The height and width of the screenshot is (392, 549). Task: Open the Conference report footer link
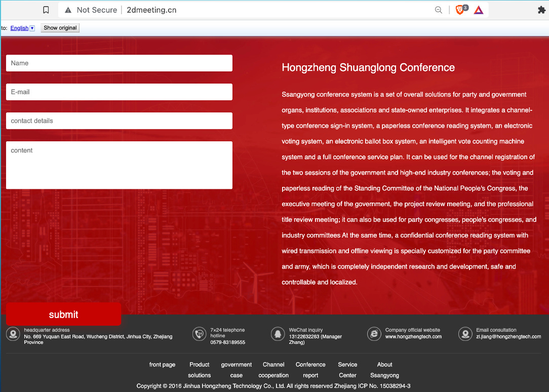[x=310, y=370]
